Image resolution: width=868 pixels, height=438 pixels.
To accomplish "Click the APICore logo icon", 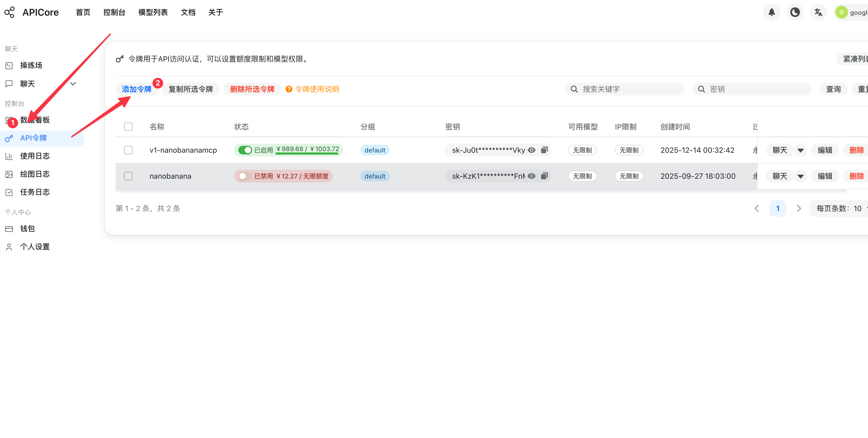I will [x=10, y=12].
